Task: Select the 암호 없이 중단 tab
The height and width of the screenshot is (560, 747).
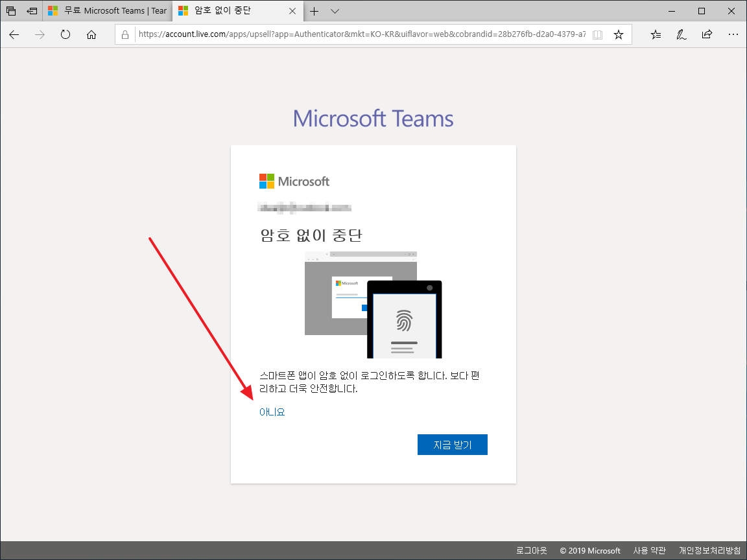Action: click(x=237, y=10)
